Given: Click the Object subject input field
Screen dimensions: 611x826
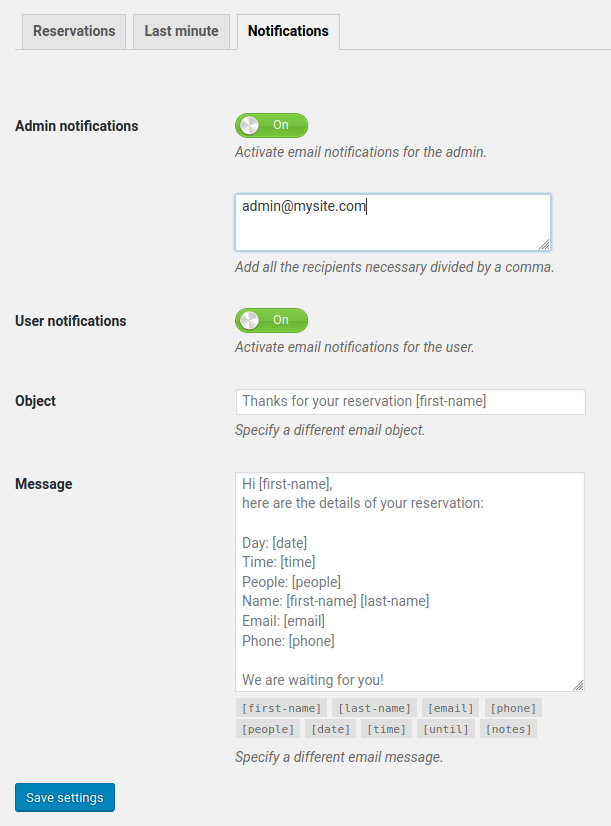Looking at the screenshot, I should 410,401.
